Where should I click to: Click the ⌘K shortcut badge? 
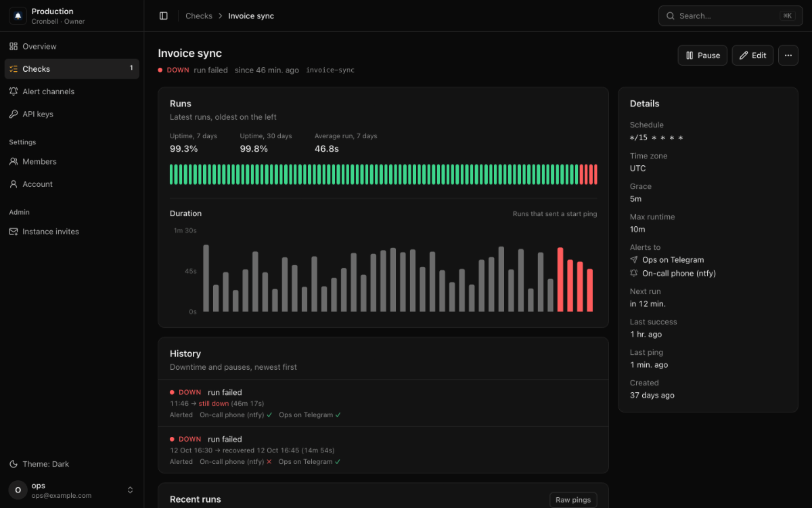pos(787,16)
